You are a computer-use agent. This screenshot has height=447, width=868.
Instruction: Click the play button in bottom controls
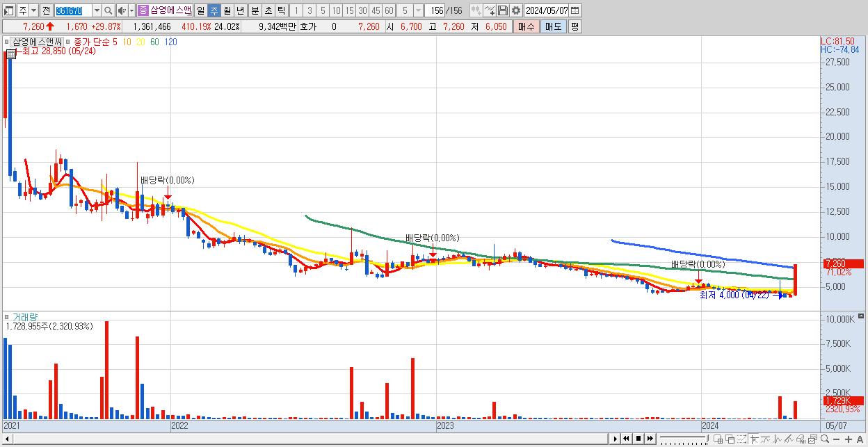tap(616, 439)
